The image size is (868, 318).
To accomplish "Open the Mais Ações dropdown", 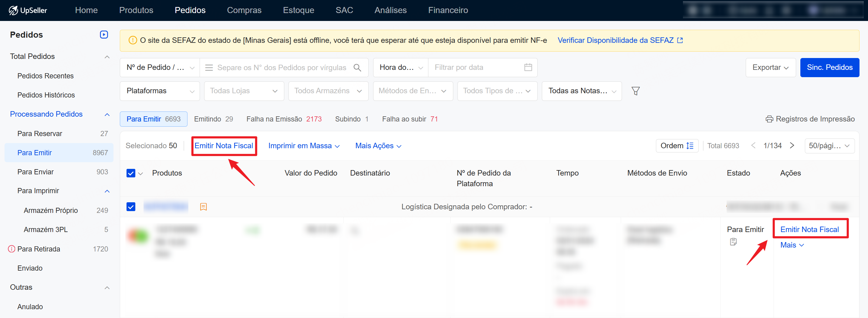I will coord(378,146).
